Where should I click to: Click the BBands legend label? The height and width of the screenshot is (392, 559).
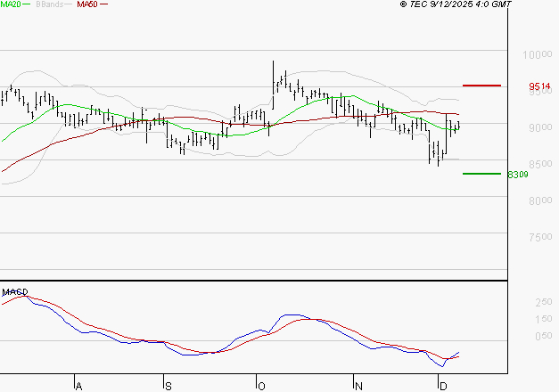point(50,4)
